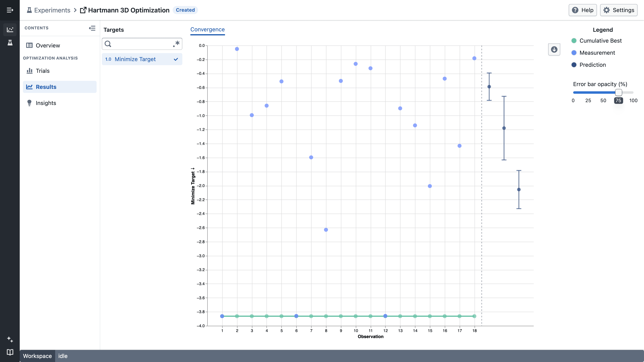
Task: Click the measurement point at observation 8
Action: point(326,230)
